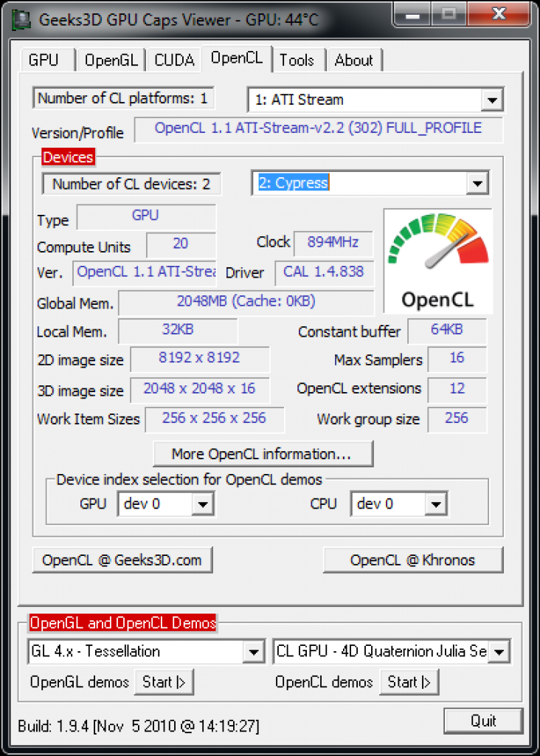This screenshot has height=756, width=540.
Task: Open the Cypress device dropdown arrow
Action: (477, 183)
